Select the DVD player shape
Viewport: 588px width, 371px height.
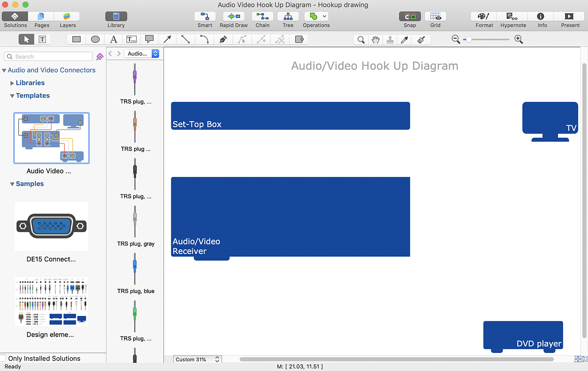(x=523, y=337)
